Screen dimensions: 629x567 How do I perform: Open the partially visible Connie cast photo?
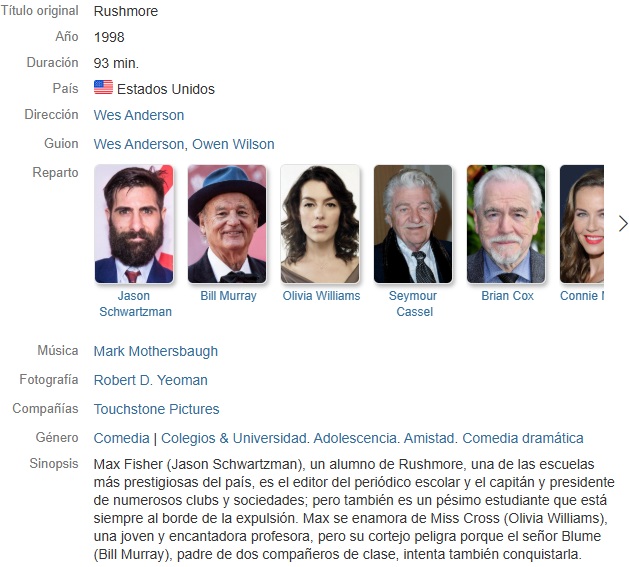click(x=582, y=224)
